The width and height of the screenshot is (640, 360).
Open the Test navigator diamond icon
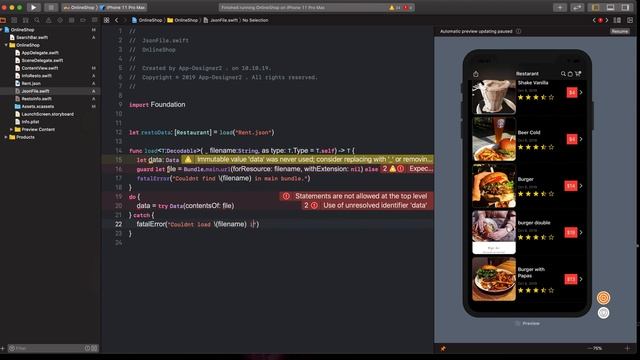click(60, 20)
